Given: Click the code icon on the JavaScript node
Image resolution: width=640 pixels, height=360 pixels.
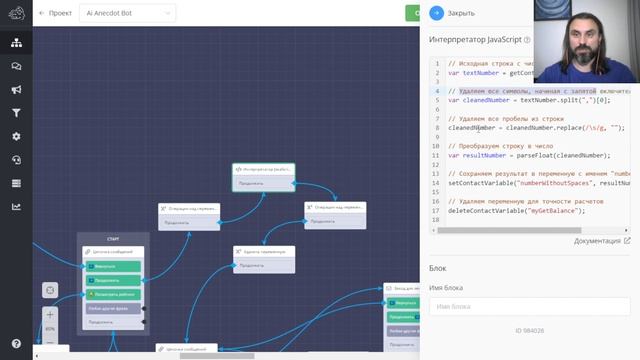Looking at the screenshot, I should coord(238,169).
